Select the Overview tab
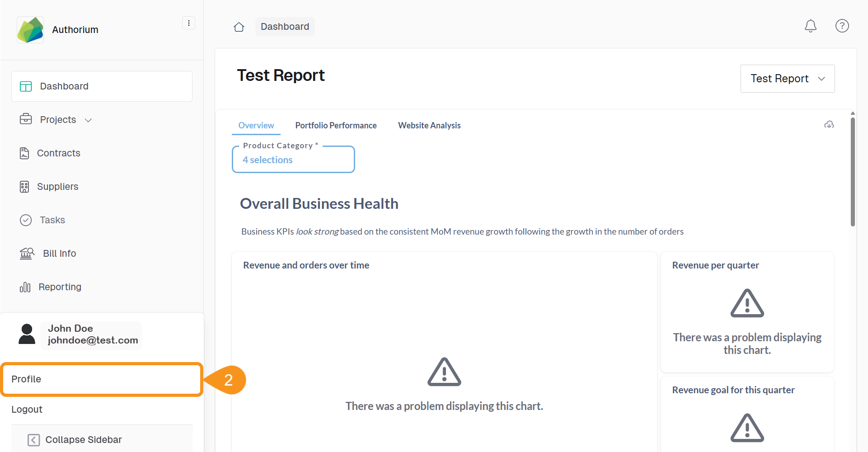 (x=256, y=126)
